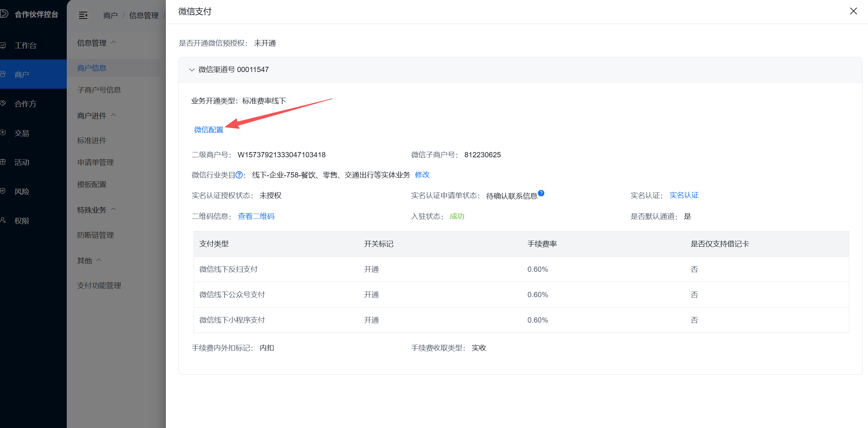The height and width of the screenshot is (428, 868).
Task: Open 子商户号信息 submenu item
Action: coord(99,90)
